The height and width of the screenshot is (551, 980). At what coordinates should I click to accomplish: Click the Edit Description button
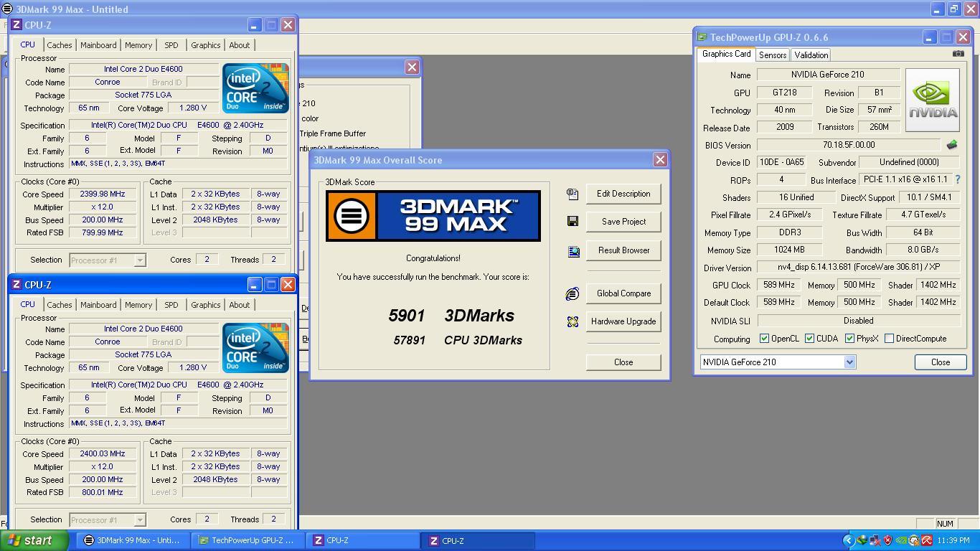coord(623,194)
